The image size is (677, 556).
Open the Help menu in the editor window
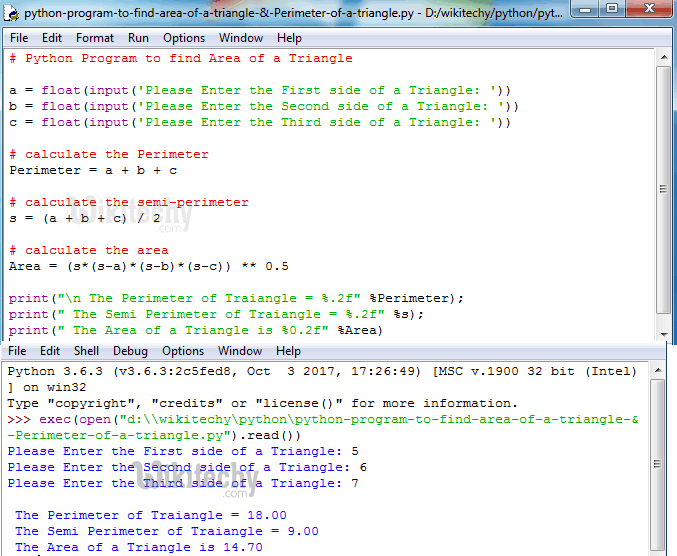coord(289,38)
